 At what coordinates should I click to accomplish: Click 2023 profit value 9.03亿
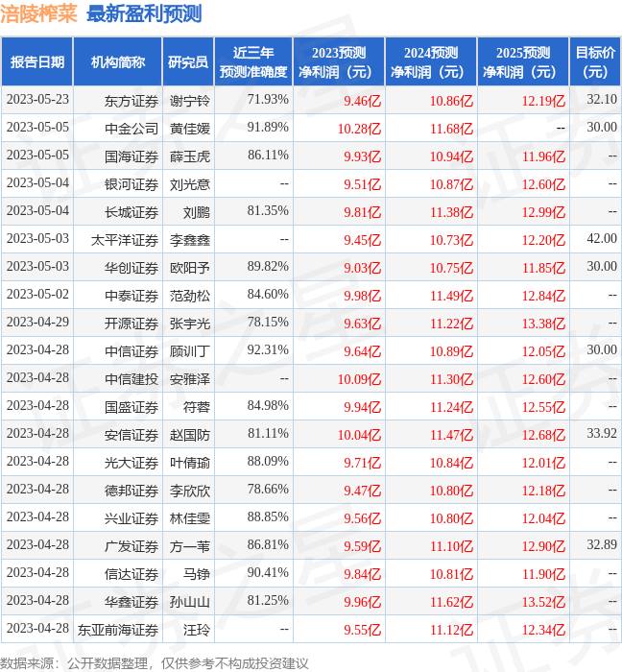coord(363,268)
